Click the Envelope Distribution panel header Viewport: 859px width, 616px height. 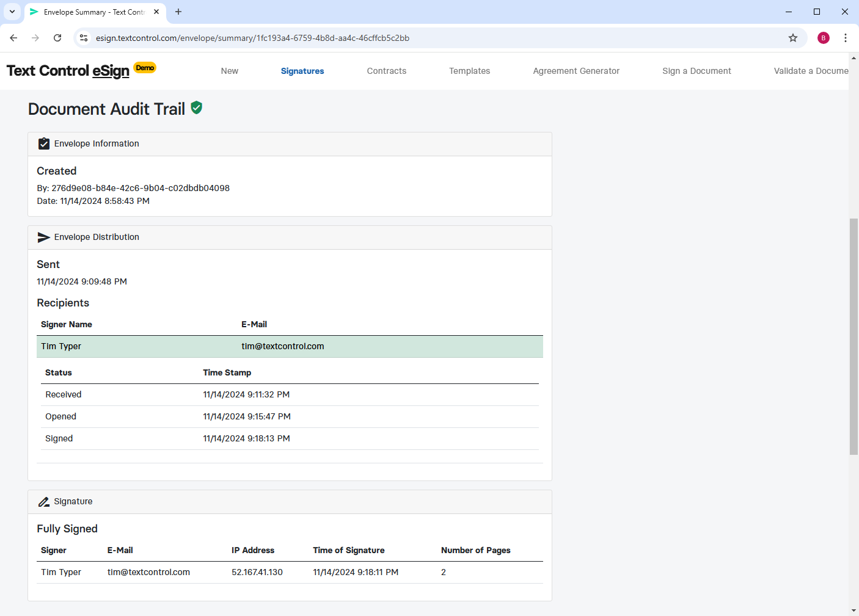click(290, 237)
